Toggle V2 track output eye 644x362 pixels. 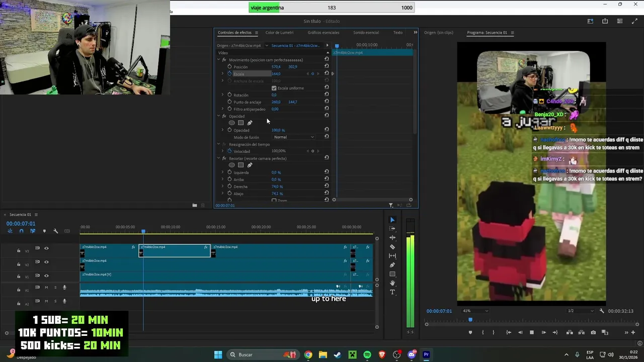pyautogui.click(x=46, y=262)
